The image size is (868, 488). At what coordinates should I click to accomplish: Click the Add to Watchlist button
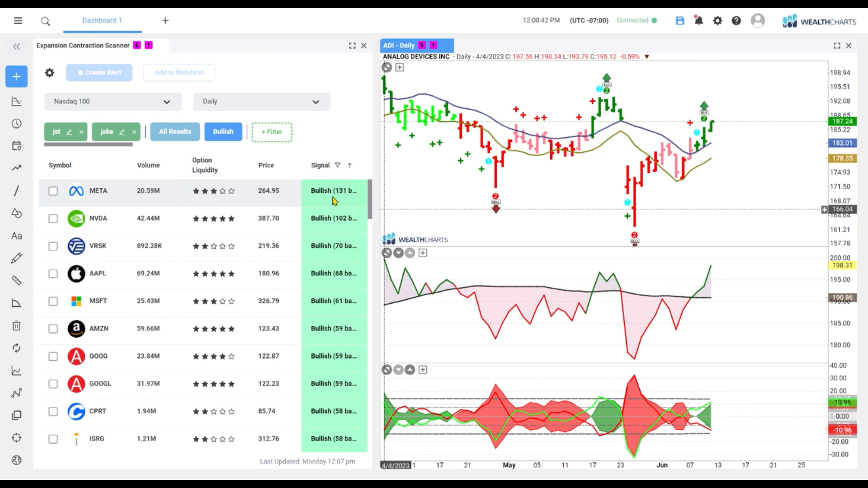point(179,72)
